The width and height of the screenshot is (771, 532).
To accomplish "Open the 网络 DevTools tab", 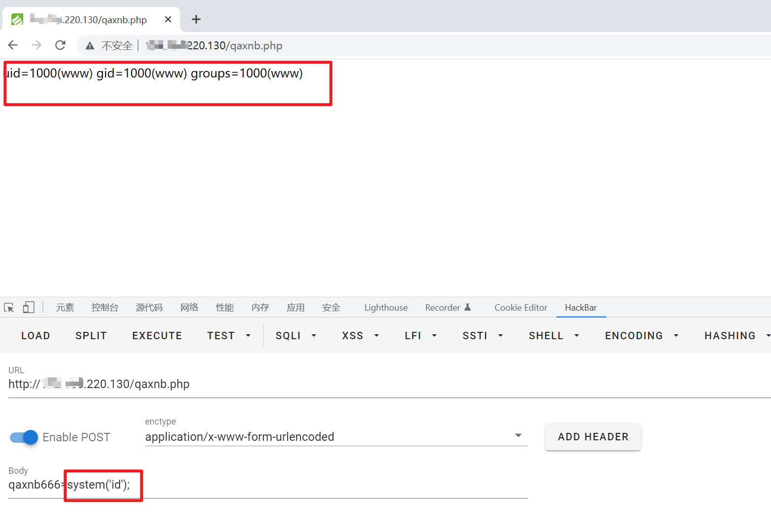I will [x=189, y=308].
